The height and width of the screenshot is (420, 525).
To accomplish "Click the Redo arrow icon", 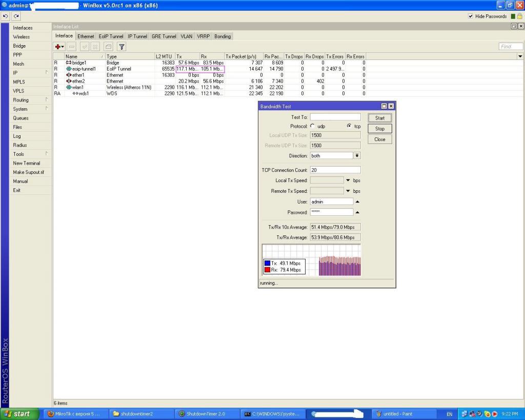I will pos(16,16).
